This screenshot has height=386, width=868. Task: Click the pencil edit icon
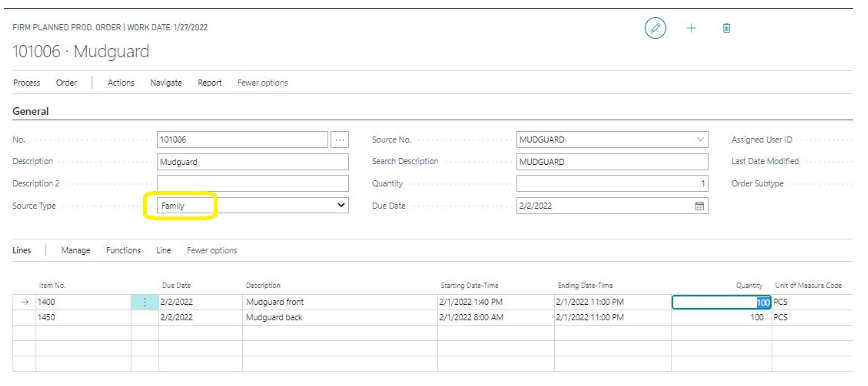655,28
